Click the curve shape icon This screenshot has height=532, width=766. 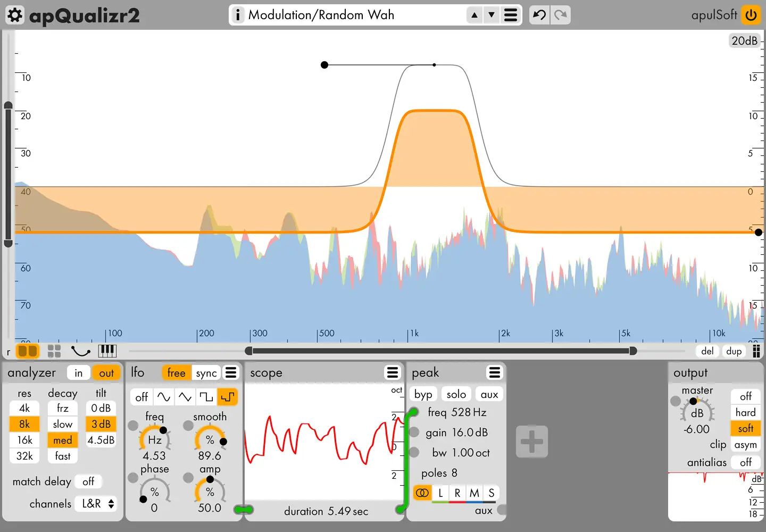pyautogui.click(x=81, y=351)
